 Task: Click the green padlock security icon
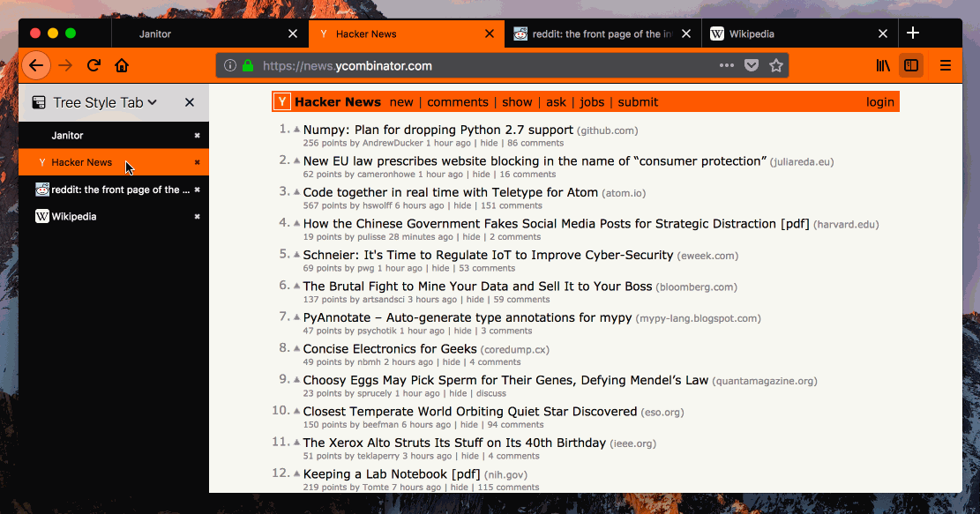pyautogui.click(x=248, y=65)
